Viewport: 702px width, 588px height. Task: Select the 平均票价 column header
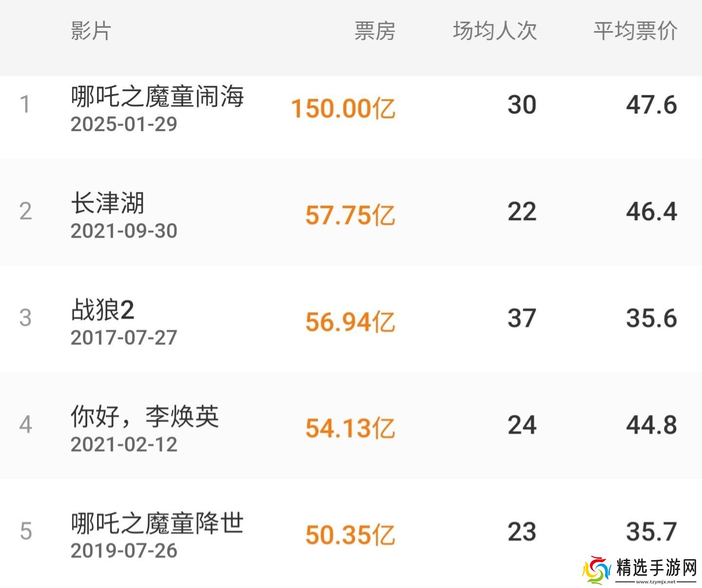(x=635, y=31)
